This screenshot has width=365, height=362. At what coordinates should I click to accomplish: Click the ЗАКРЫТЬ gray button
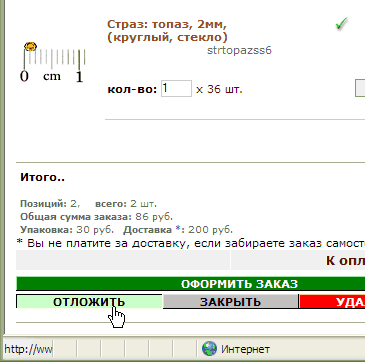[x=230, y=302]
